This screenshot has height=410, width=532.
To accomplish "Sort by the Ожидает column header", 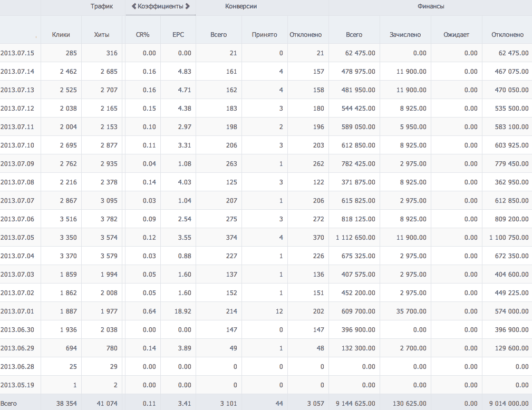I will click(x=457, y=35).
